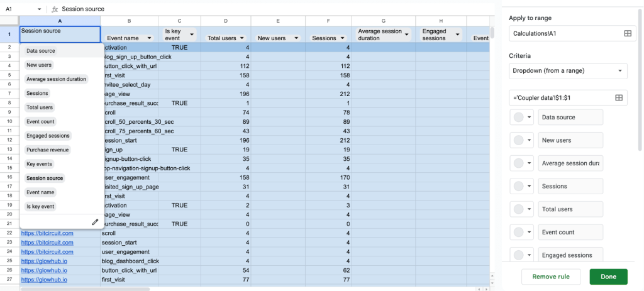
Task: Pick color for the New users option
Action: 521,140
